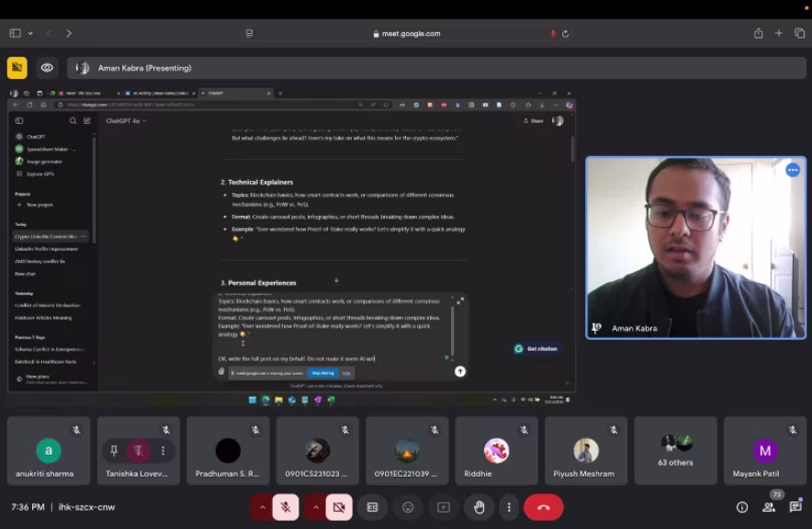Show the people panel

coord(769,507)
